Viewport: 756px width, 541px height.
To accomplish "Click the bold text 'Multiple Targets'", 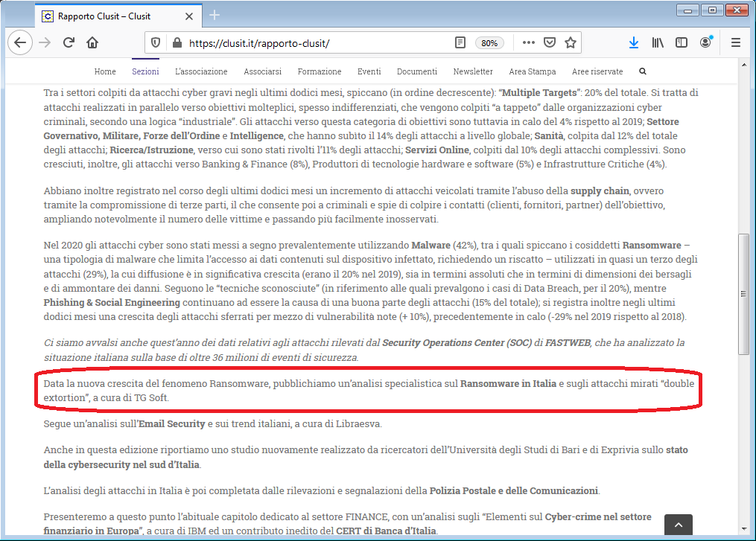I will click(x=539, y=92).
